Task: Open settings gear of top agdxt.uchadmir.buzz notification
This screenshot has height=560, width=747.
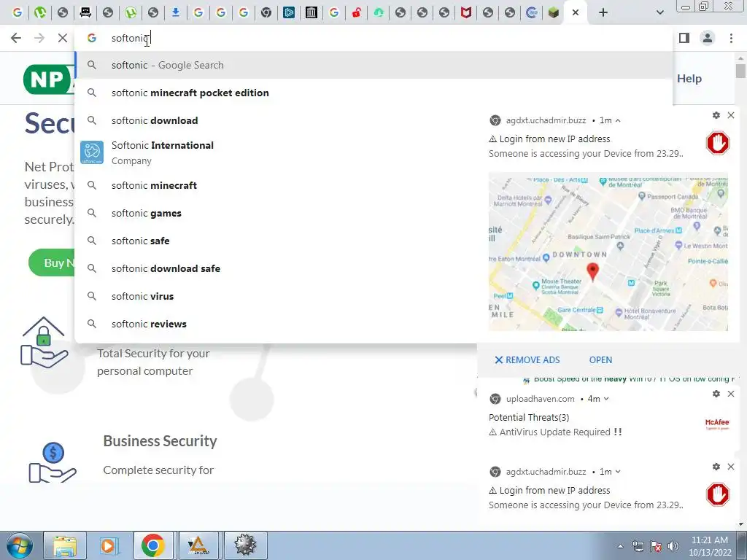Action: pos(716,115)
